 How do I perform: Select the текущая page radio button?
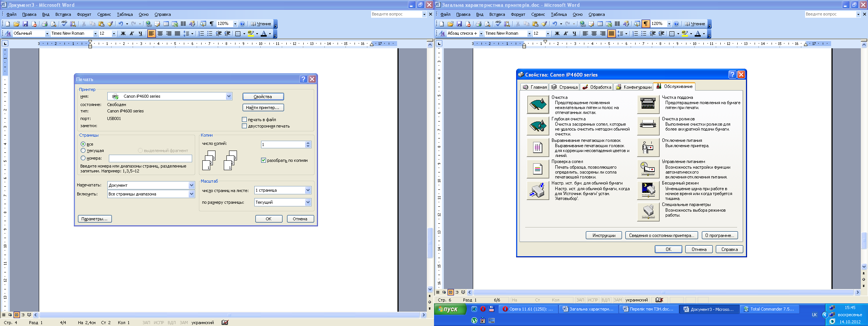coord(83,151)
